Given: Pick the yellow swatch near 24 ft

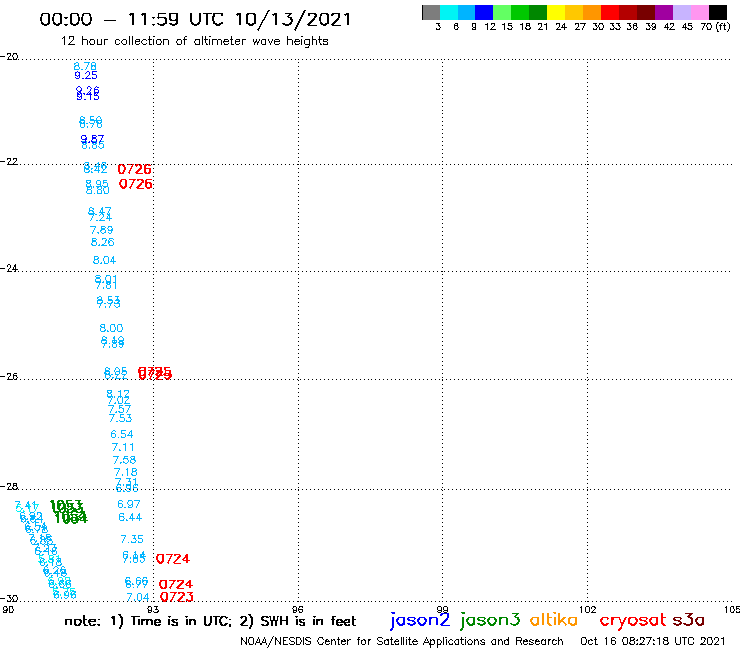Looking at the screenshot, I should (x=556, y=12).
